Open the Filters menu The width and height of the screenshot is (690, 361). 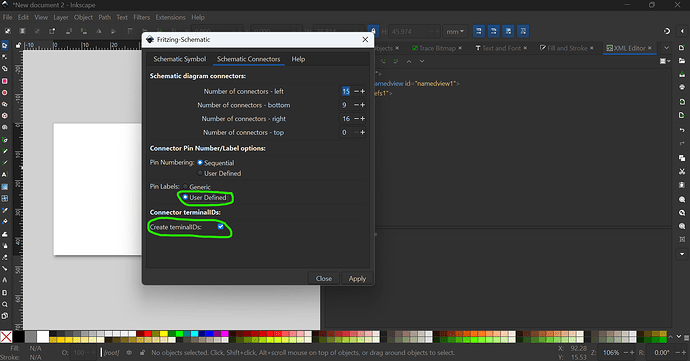[x=142, y=17]
